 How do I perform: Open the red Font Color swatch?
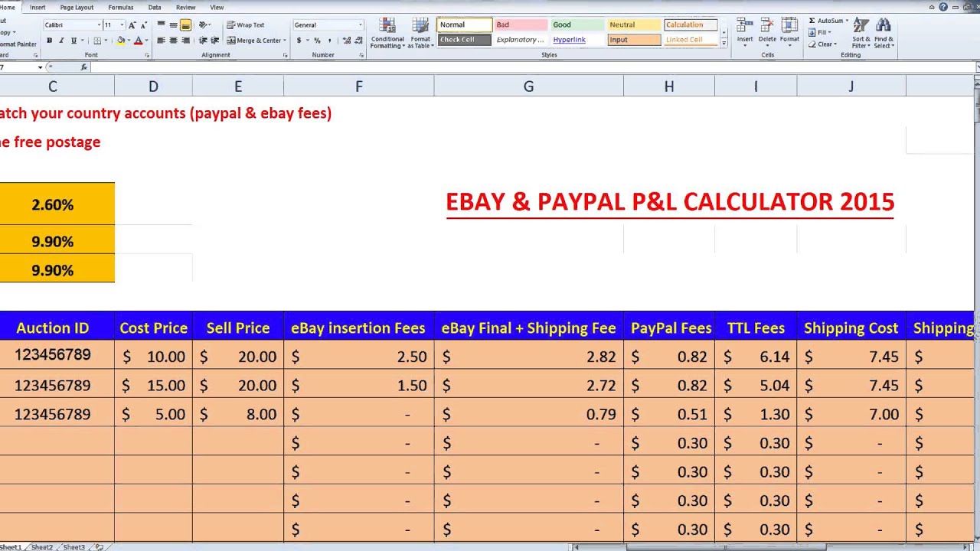[138, 41]
